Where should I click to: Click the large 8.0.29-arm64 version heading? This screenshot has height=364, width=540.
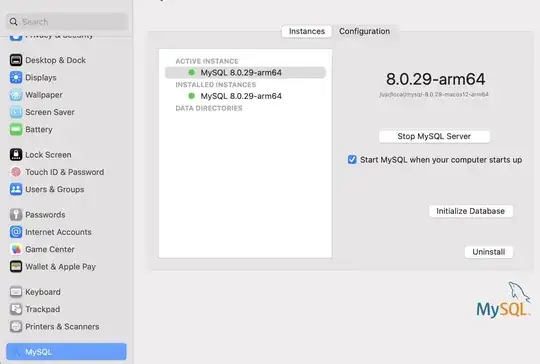435,79
